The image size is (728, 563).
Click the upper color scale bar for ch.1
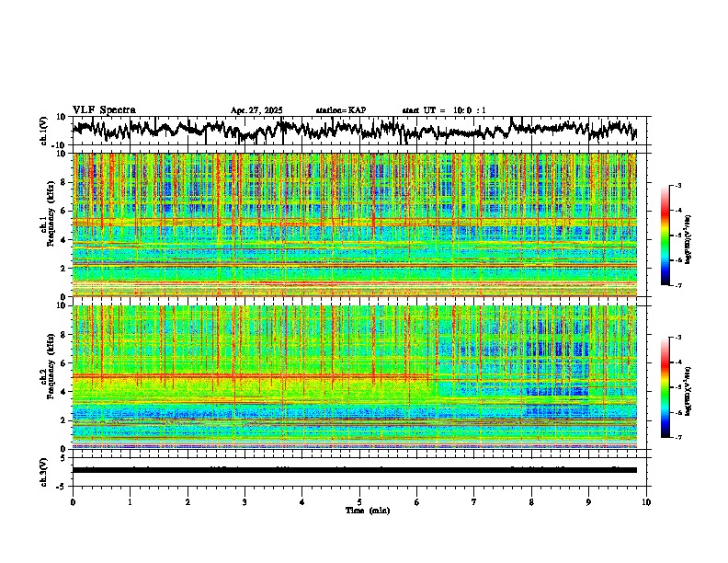665,236
